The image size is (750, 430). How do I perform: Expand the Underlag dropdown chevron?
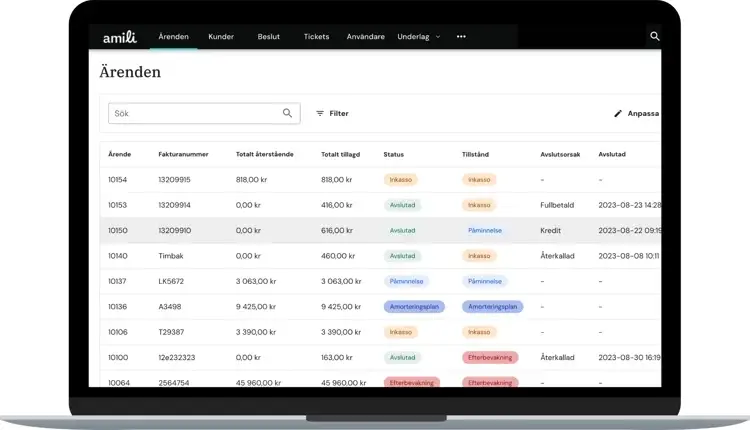click(438, 37)
